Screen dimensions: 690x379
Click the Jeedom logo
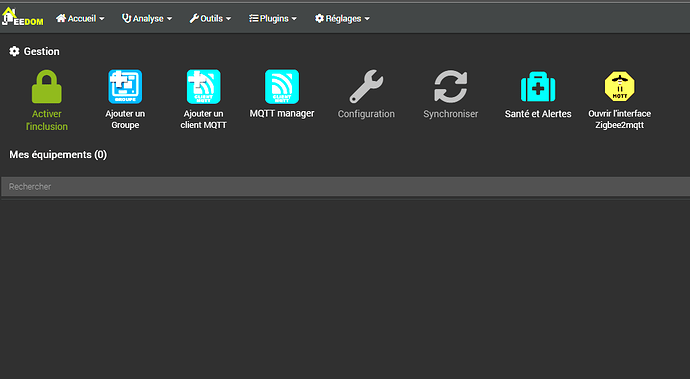(22, 18)
